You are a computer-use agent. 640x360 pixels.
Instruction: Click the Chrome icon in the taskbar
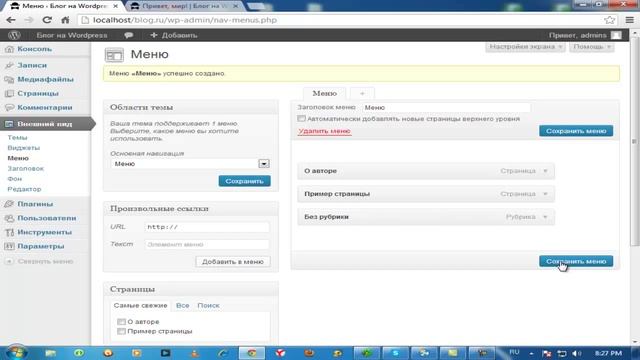click(252, 353)
